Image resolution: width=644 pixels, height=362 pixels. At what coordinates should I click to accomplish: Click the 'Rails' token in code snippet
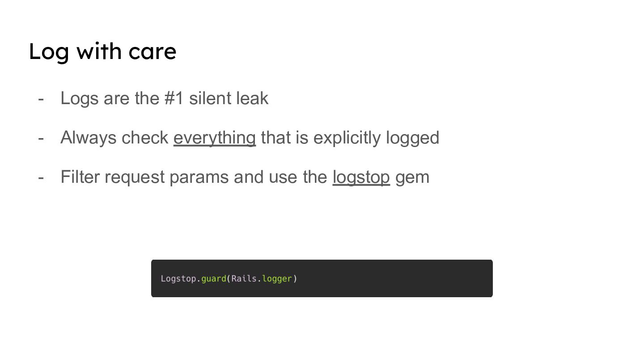pos(244,279)
